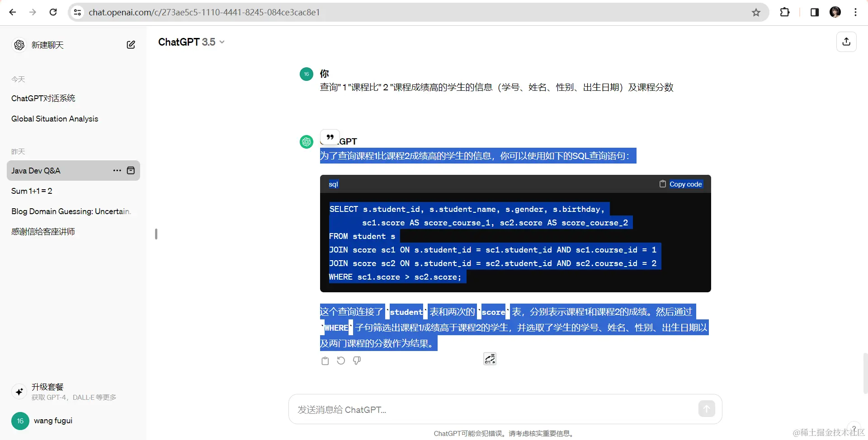Open Chrome three-dot menu
The image size is (868, 440).
point(855,12)
